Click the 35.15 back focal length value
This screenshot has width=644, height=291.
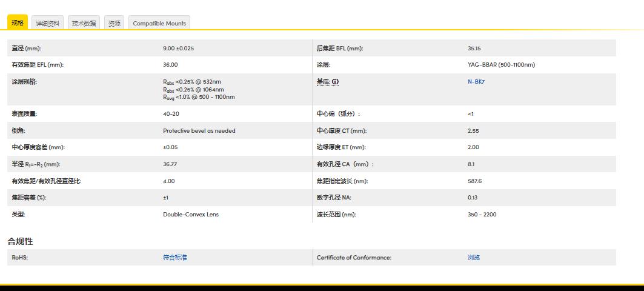click(474, 48)
